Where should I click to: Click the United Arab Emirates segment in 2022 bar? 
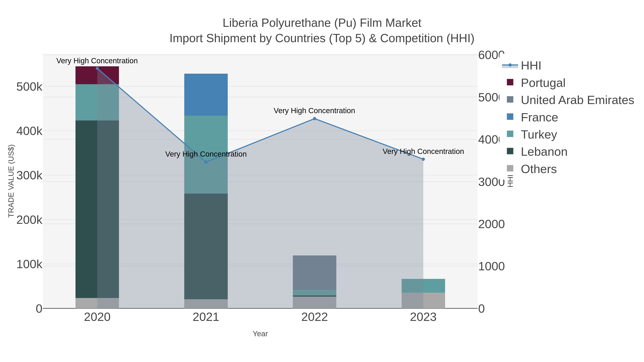314,273
